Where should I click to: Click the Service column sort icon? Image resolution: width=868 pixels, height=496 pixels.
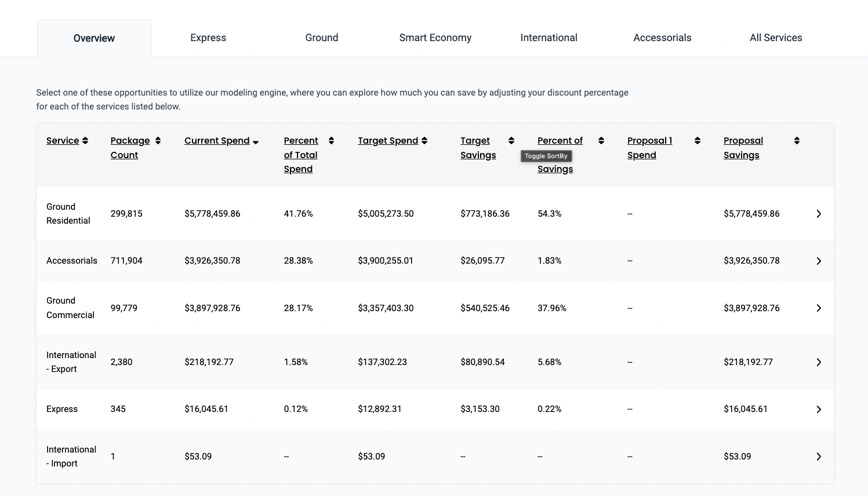[x=86, y=140]
